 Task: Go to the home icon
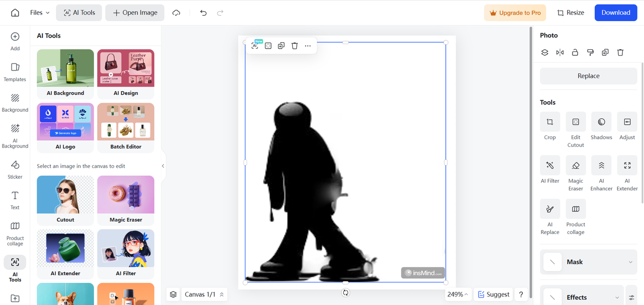[x=15, y=13]
